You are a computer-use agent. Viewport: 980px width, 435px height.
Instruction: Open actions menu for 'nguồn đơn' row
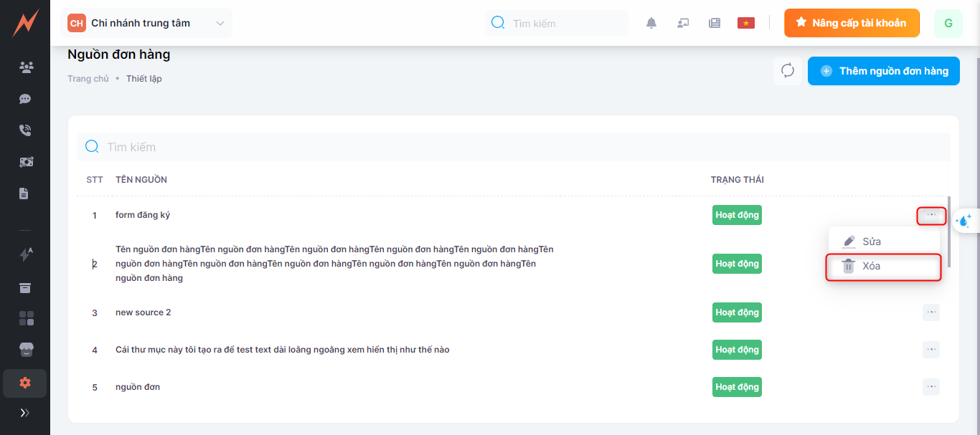(931, 387)
